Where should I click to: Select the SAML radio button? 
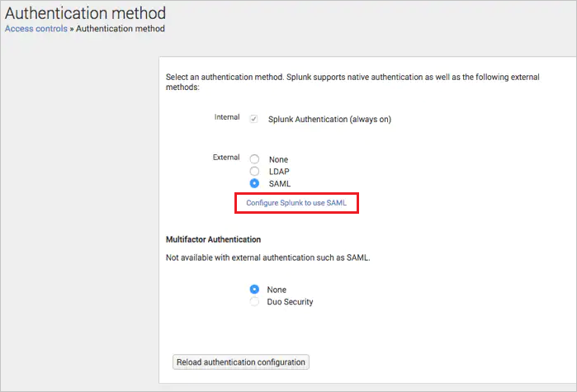(x=254, y=183)
